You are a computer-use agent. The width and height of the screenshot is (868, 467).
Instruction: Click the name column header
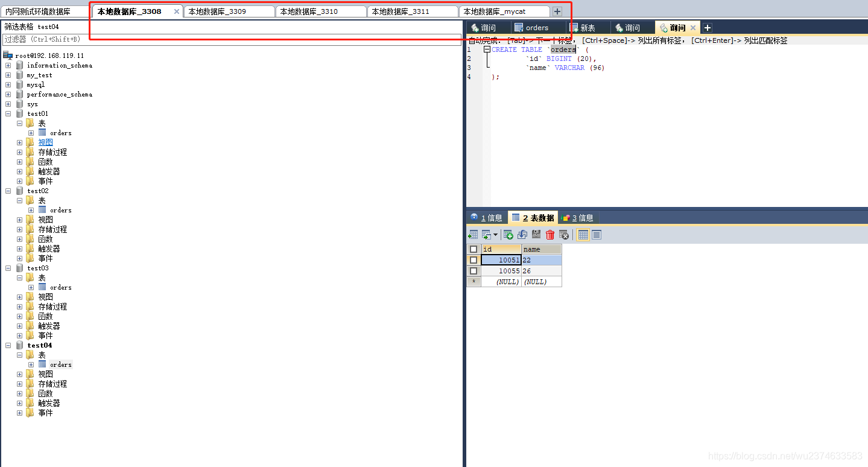(542, 249)
